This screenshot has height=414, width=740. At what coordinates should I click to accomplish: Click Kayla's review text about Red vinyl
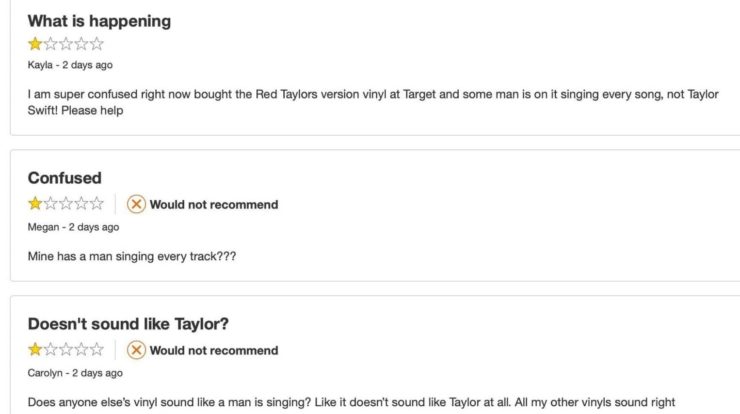coord(373,102)
